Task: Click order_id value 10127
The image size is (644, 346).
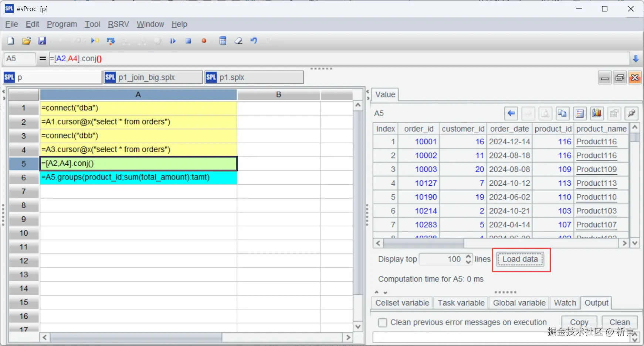Action: pos(426,183)
